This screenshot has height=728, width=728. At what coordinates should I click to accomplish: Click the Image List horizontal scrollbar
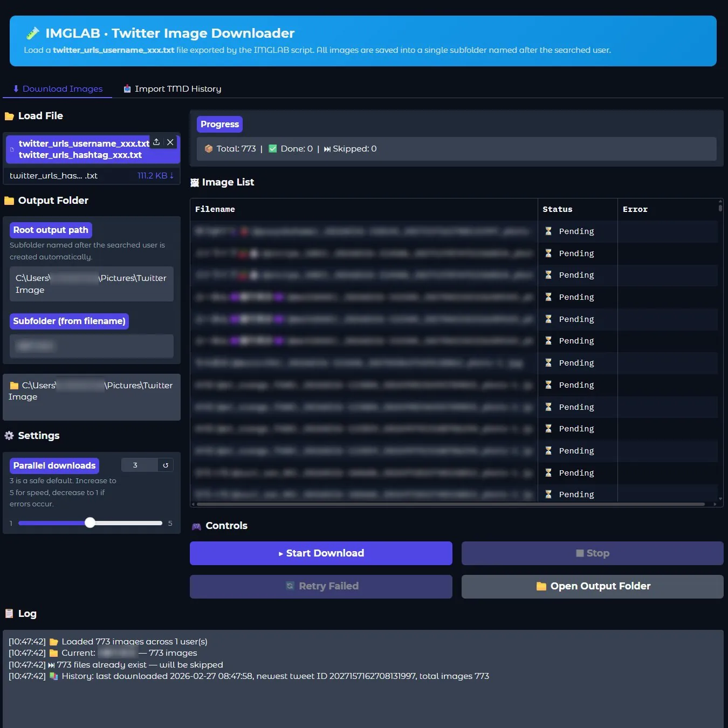pyautogui.click(x=451, y=504)
